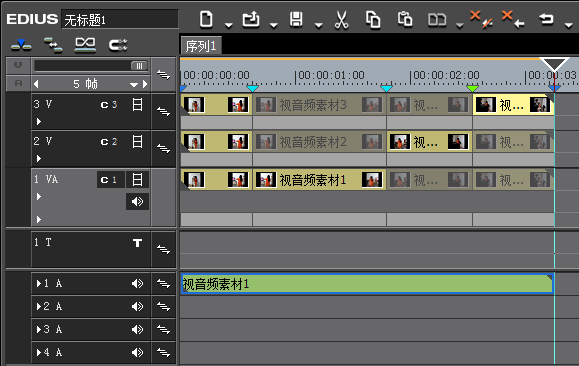Select the 视音频素材1 green audio clip
Viewport: 579px width, 366px height.
coord(367,284)
